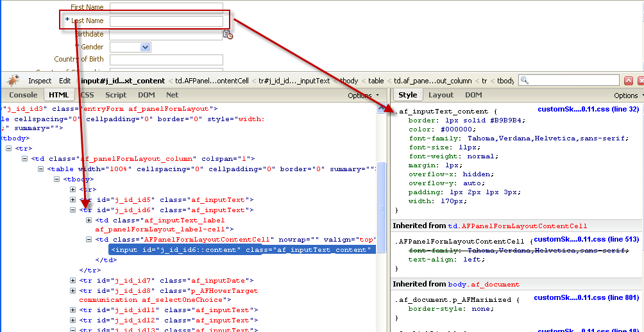This screenshot has height=332, width=644.
Task: Open the Gender dropdown
Action: pyautogui.click(x=146, y=47)
